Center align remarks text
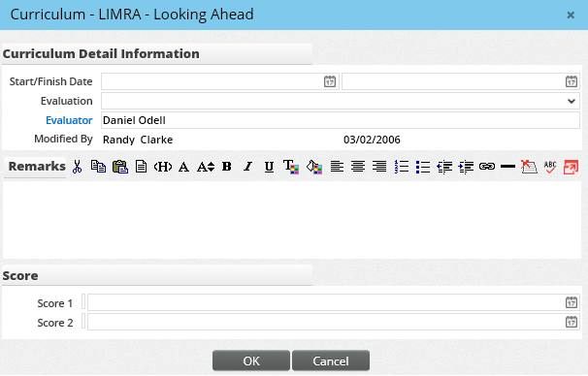 pos(358,167)
